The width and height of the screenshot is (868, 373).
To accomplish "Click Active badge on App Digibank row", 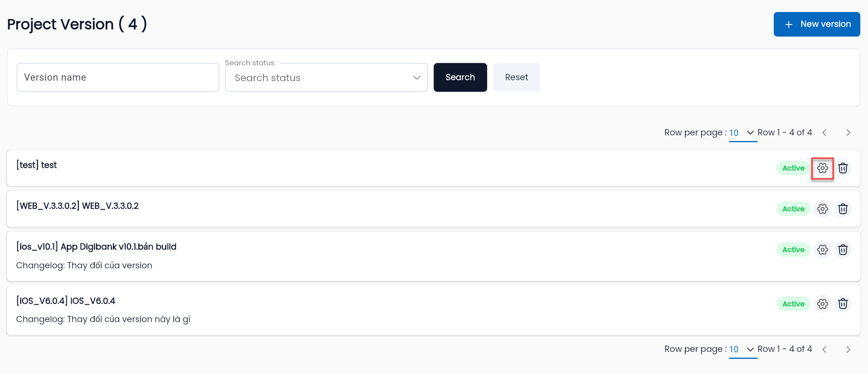I will point(793,250).
